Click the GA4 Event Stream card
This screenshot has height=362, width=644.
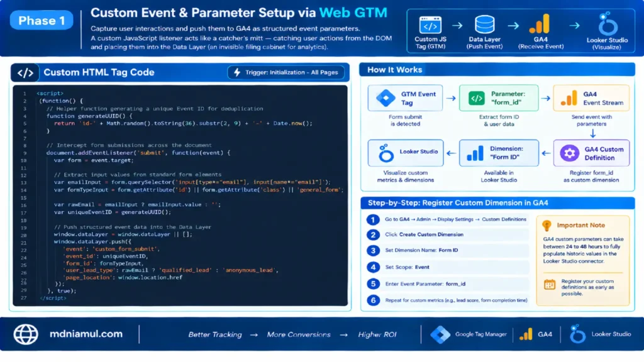click(591, 98)
